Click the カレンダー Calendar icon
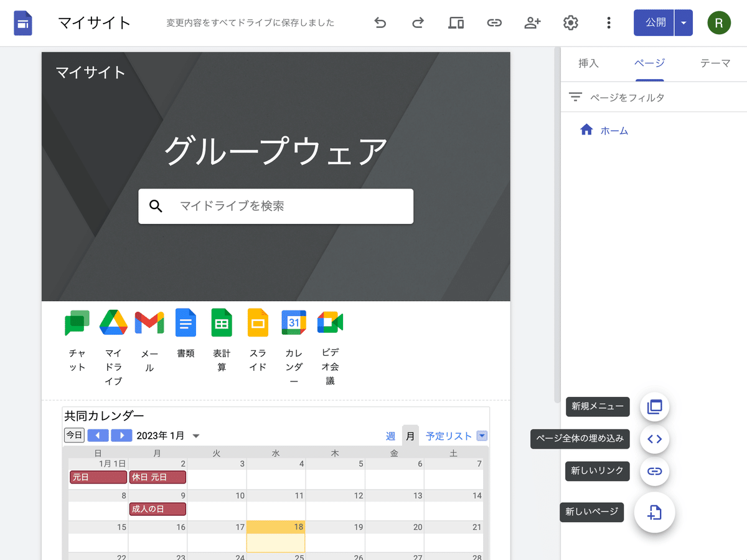747x560 pixels. click(294, 322)
